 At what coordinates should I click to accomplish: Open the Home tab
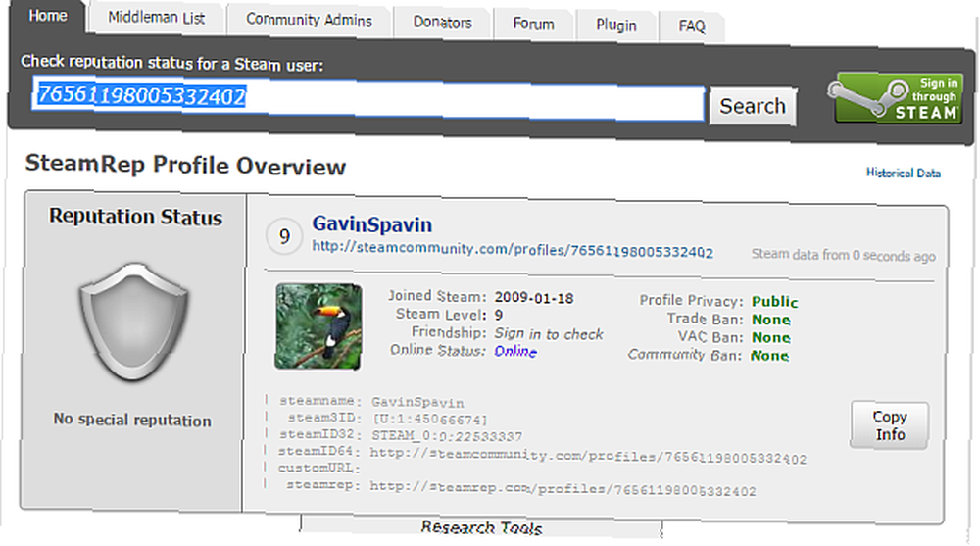pos(47,15)
